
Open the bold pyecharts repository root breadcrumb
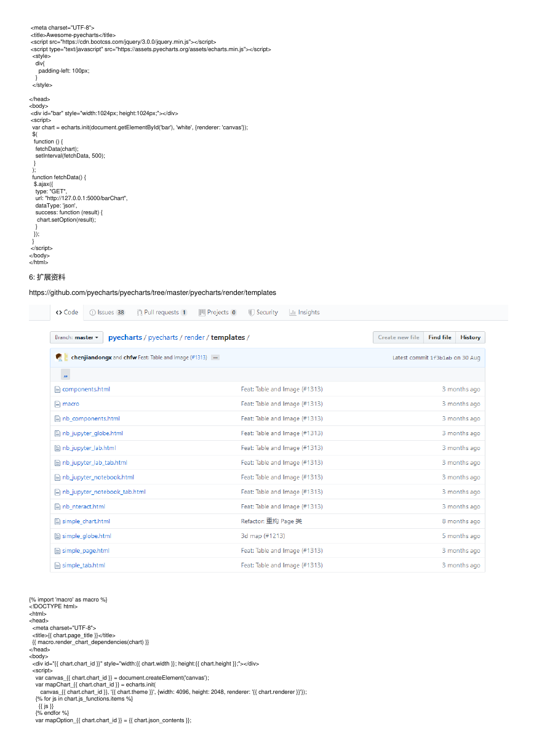coord(125,337)
